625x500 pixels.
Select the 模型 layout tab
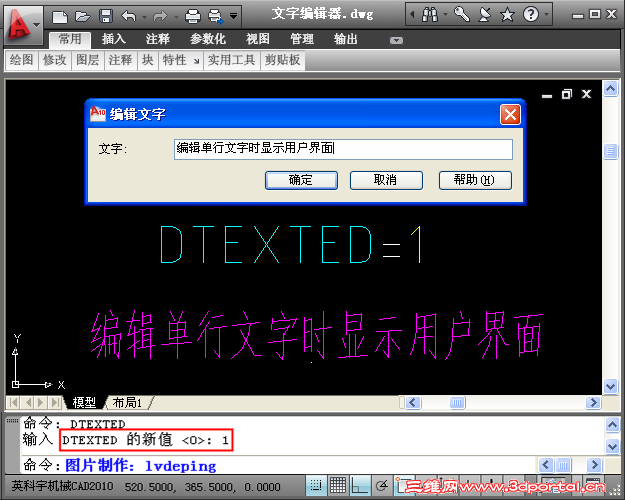pyautogui.click(x=84, y=403)
